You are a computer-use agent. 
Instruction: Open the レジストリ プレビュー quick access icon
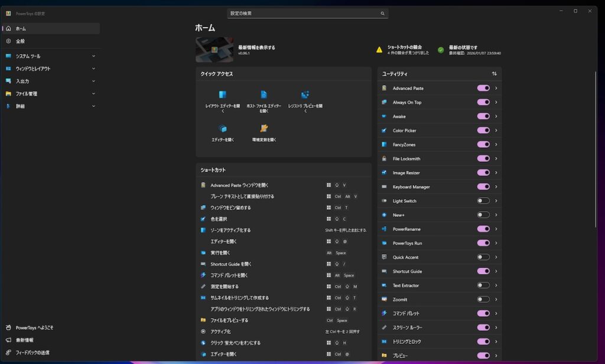point(305,95)
